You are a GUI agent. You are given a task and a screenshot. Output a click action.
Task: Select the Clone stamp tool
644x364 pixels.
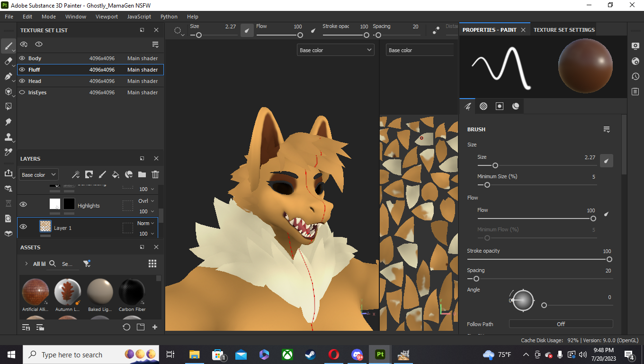(8, 137)
